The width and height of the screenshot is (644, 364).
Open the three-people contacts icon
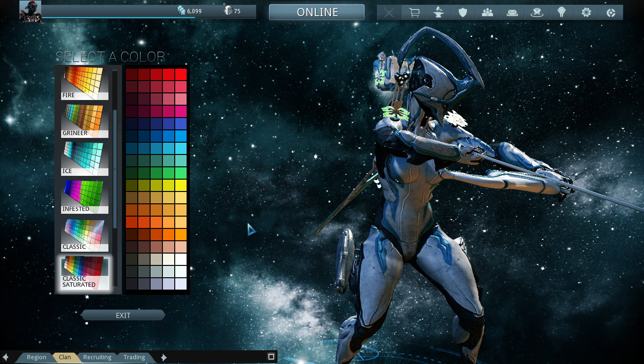tap(488, 12)
